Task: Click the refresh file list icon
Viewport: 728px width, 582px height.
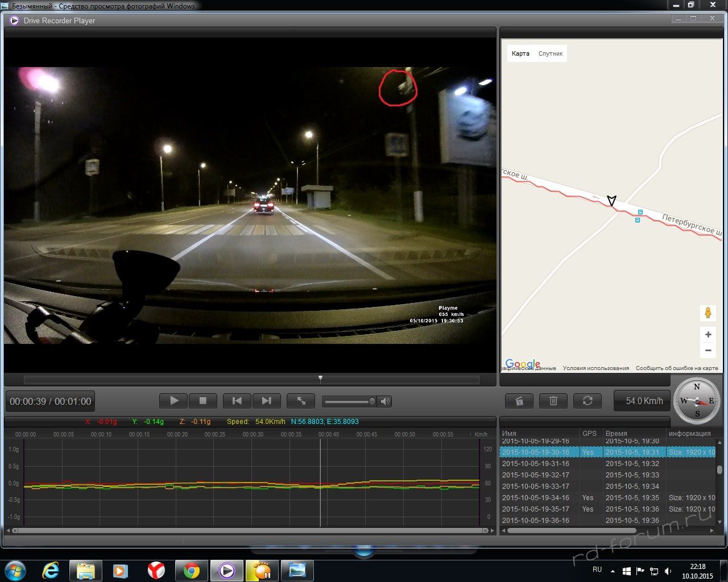Action: (588, 401)
